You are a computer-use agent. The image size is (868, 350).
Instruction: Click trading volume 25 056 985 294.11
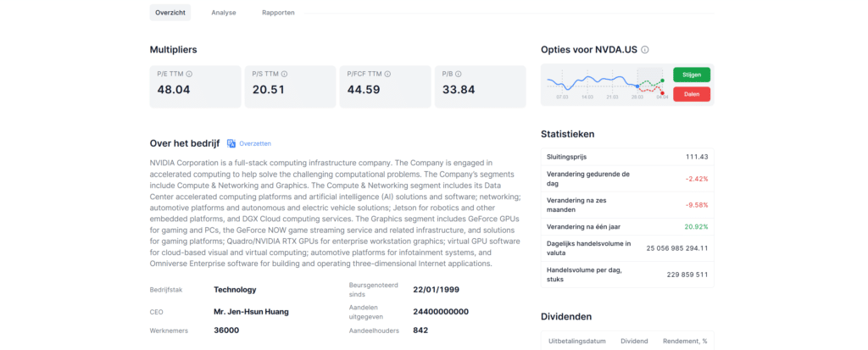coord(677,248)
